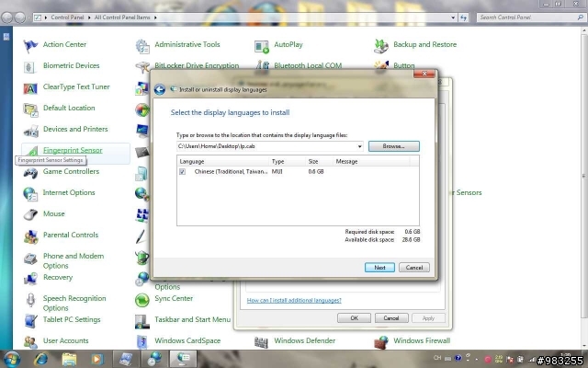The image size is (588, 368).
Task: Click the blue back arrow in language dialog
Action: click(160, 89)
